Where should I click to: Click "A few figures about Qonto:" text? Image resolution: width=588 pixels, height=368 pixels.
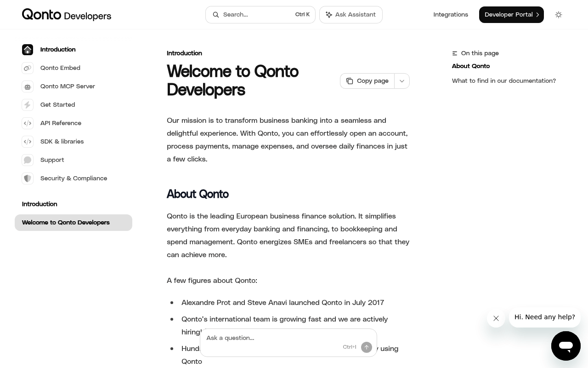[x=212, y=281]
